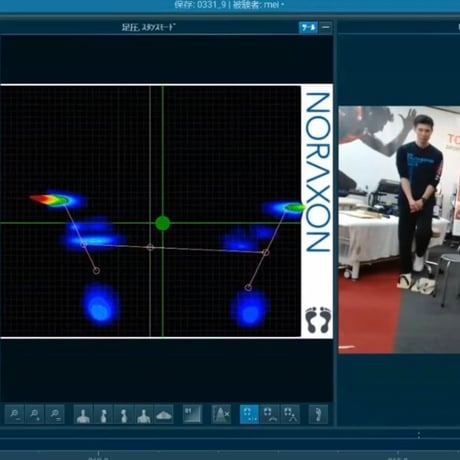Select the front body view icon
Viewport: 460px width, 460px height.
click(x=83, y=414)
